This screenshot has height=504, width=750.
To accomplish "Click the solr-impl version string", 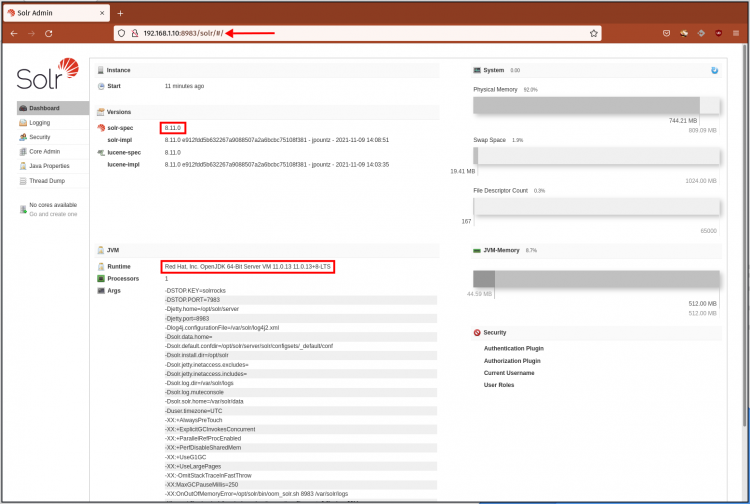I will pos(276,140).
